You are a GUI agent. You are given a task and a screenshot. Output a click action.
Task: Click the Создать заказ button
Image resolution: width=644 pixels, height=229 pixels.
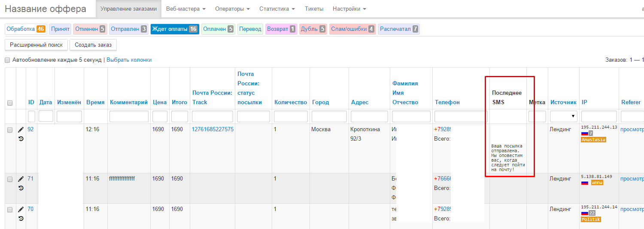pyautogui.click(x=93, y=45)
